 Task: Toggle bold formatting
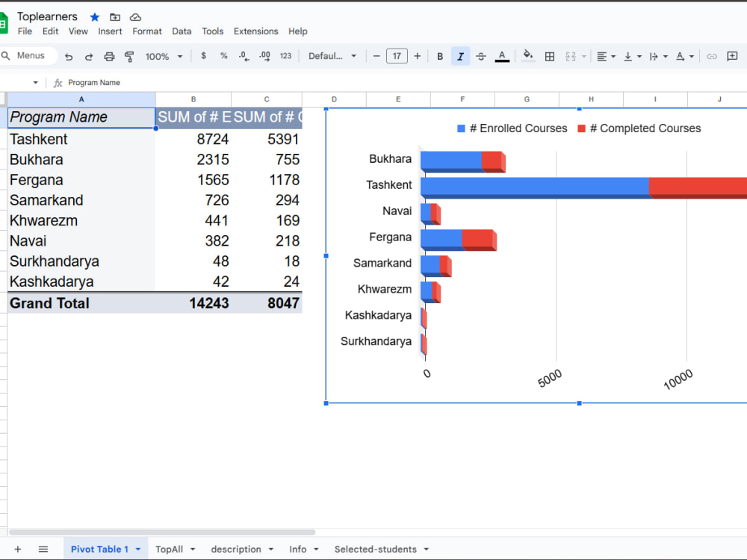click(x=440, y=56)
